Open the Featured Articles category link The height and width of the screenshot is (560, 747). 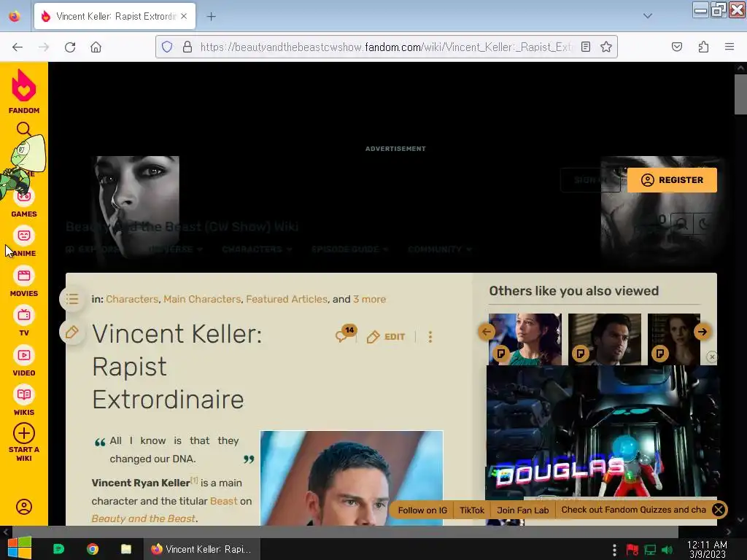coord(287,299)
